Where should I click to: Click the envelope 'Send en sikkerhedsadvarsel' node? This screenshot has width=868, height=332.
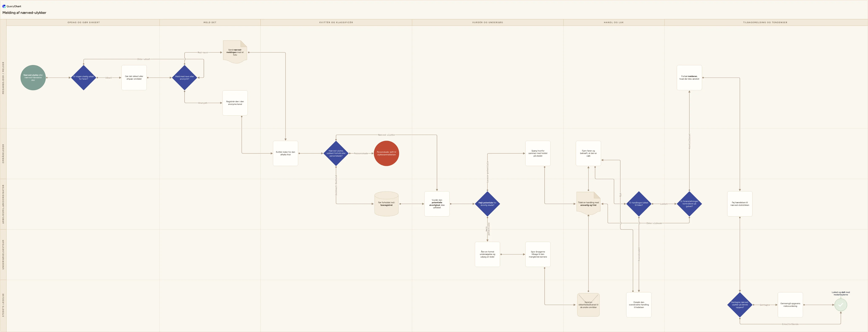click(588, 305)
